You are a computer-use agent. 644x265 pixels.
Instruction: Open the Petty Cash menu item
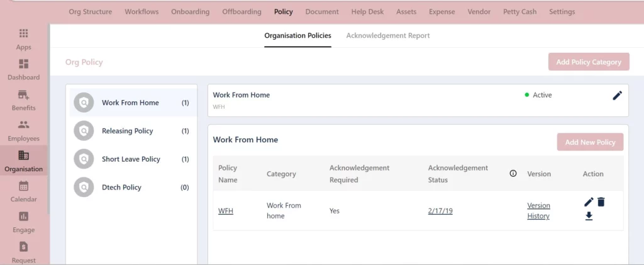pos(519,11)
